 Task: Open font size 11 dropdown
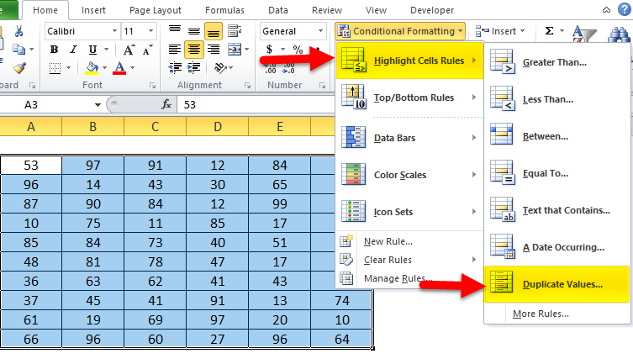pos(150,31)
